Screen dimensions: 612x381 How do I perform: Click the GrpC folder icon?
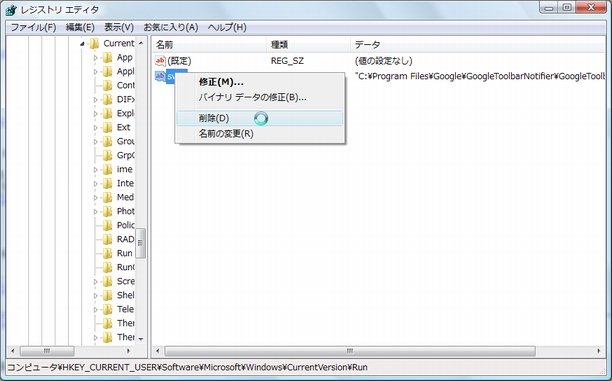(x=107, y=155)
